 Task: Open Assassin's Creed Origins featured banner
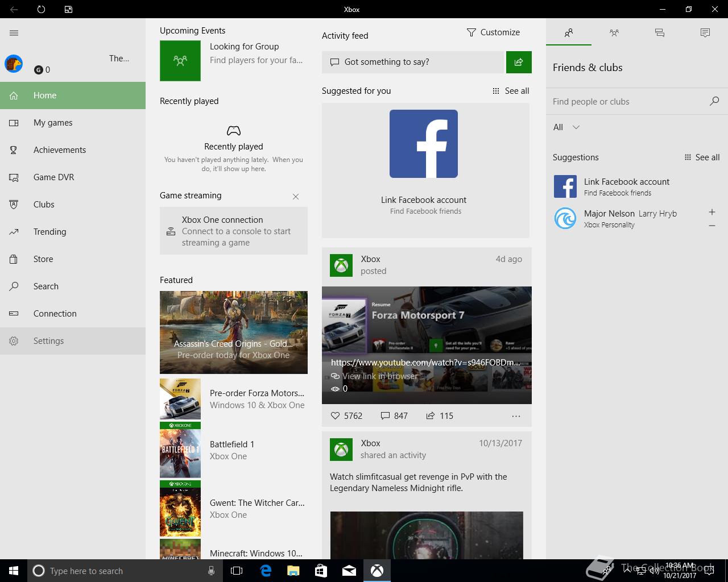pos(234,332)
